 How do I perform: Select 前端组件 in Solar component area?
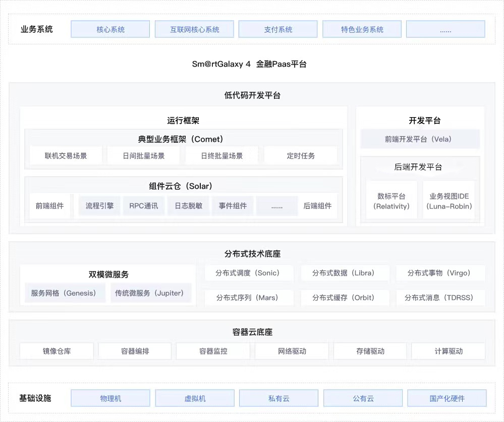click(49, 205)
